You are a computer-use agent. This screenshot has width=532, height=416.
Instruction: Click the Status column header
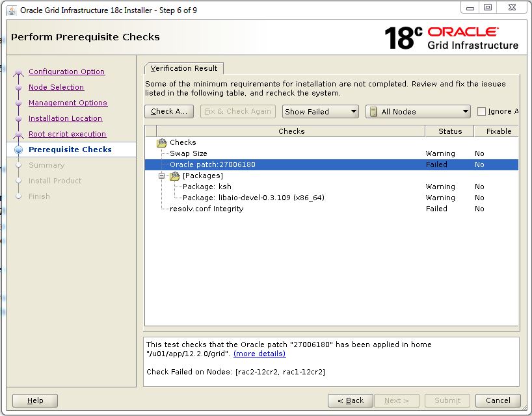[449, 131]
